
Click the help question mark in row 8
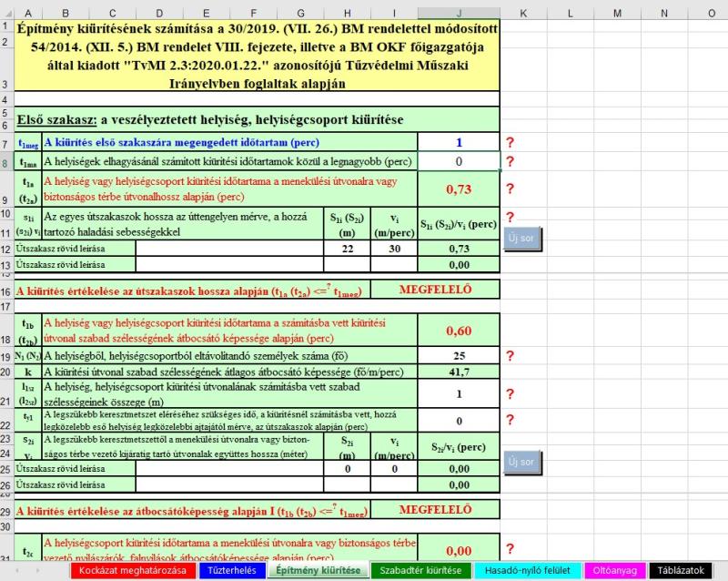[511, 161]
